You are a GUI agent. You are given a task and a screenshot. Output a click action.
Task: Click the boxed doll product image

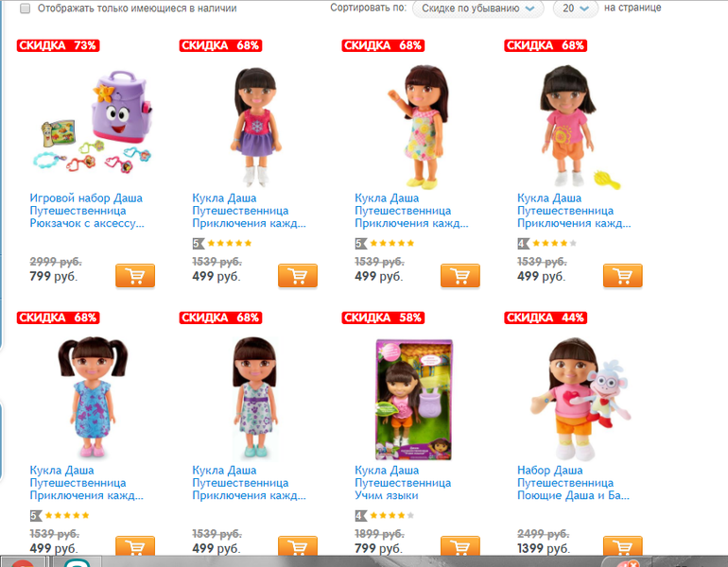[414, 400]
